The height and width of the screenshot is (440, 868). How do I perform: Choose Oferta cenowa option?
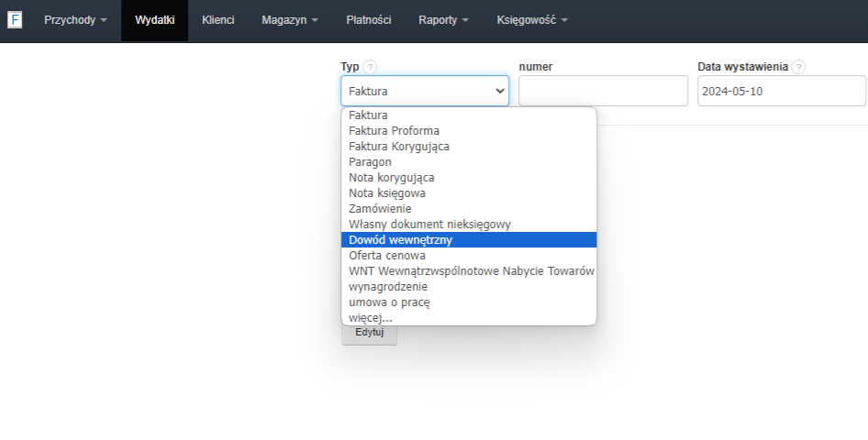tap(469, 256)
